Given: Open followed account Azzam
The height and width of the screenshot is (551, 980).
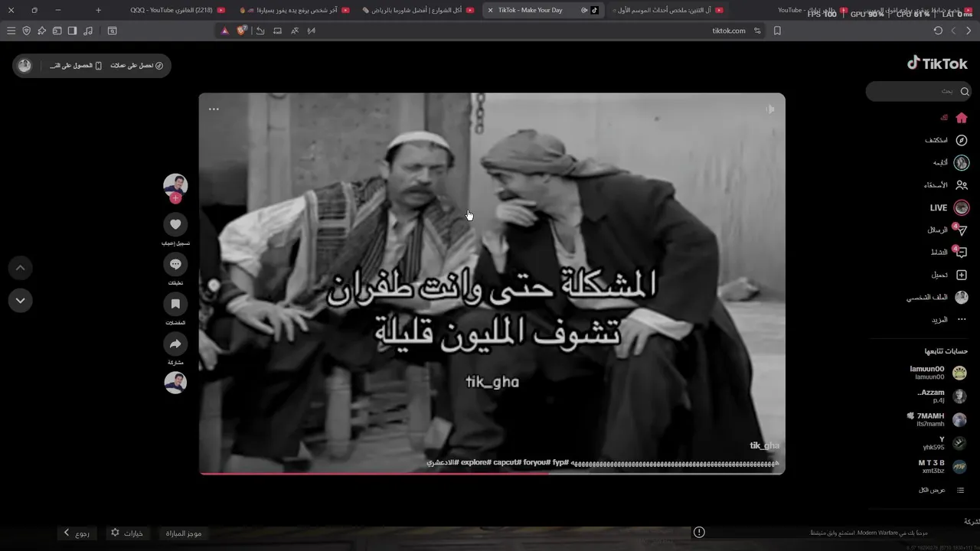Looking at the screenshot, I should point(942,396).
